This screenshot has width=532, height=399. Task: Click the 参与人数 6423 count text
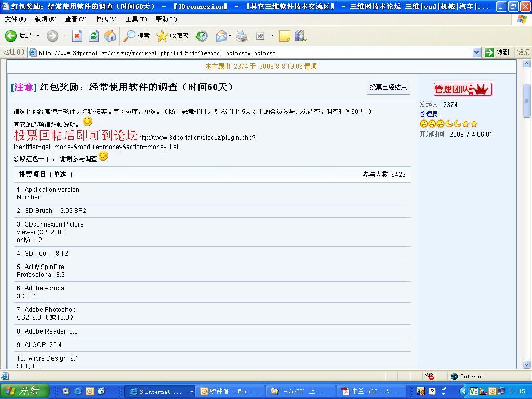pyautogui.click(x=384, y=175)
